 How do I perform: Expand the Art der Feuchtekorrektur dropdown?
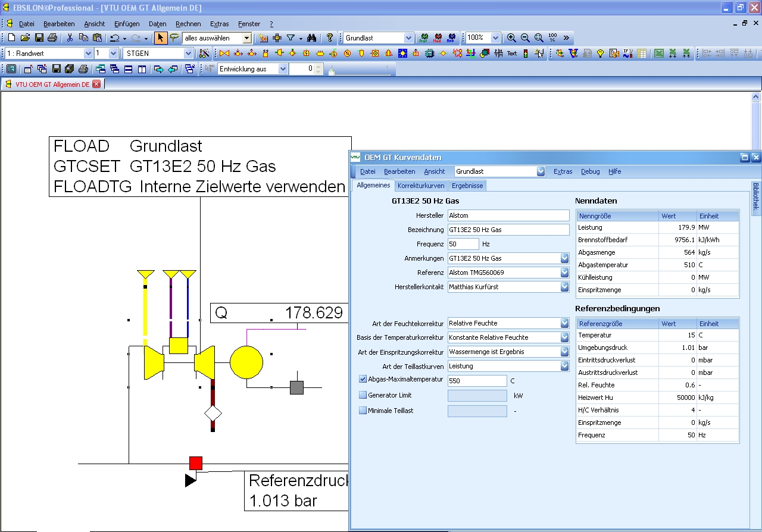[564, 323]
